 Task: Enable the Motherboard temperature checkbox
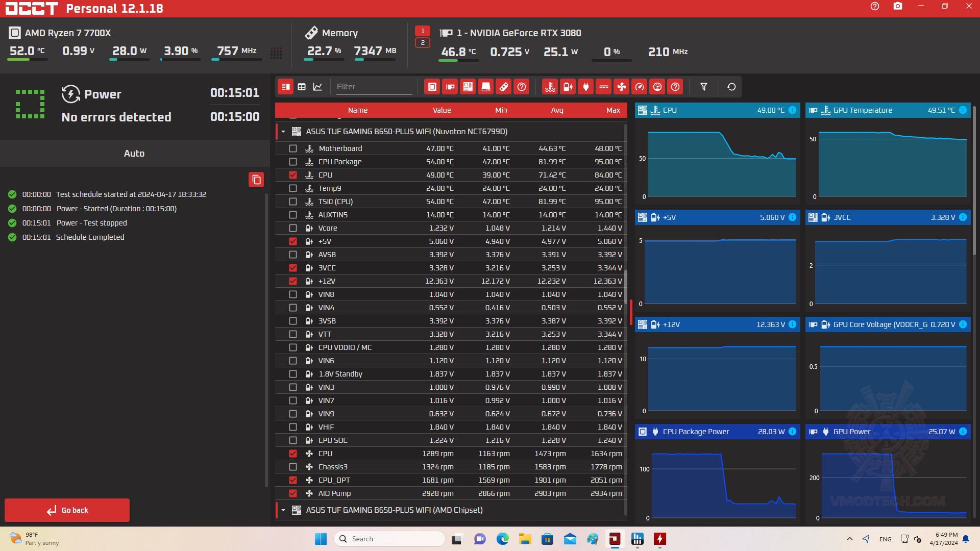[292, 148]
